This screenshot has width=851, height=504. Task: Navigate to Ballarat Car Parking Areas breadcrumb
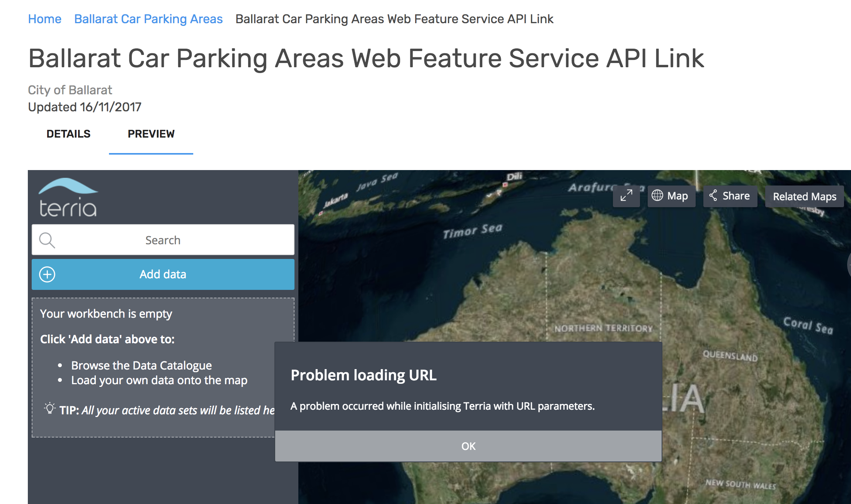[148, 19]
